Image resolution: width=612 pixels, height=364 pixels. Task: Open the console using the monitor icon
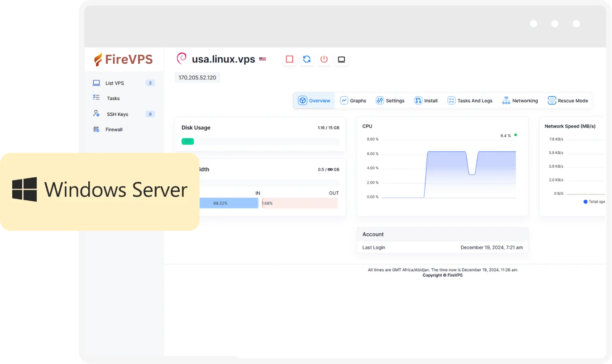341,59
